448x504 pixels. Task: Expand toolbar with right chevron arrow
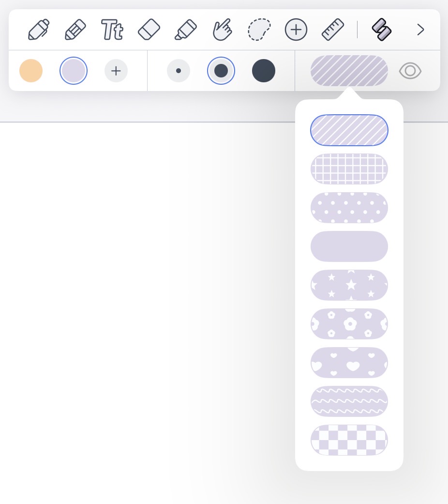click(420, 30)
